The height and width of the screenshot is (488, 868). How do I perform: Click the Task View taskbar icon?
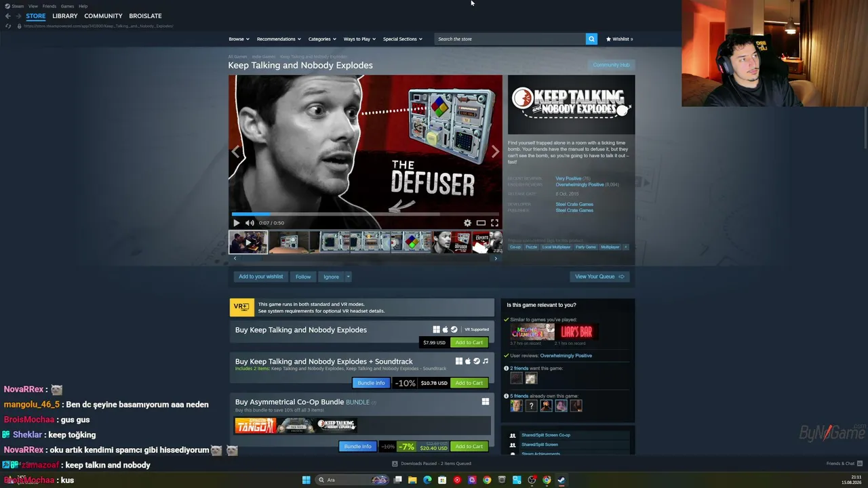click(x=397, y=480)
